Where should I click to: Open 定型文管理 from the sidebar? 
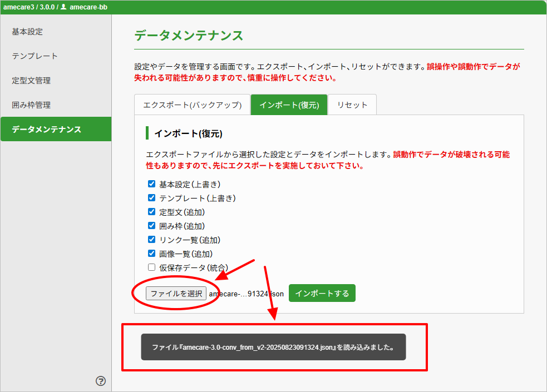pyautogui.click(x=31, y=81)
